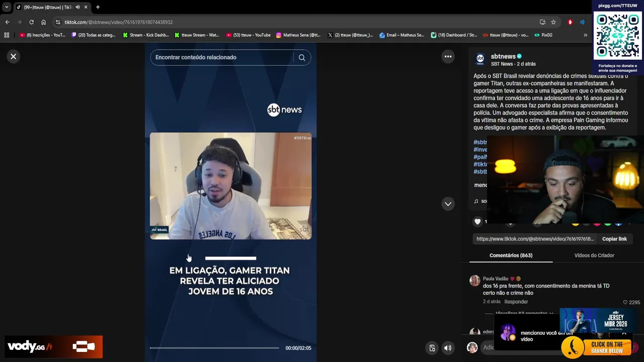Click the Copiar link button

pyautogui.click(x=614, y=239)
